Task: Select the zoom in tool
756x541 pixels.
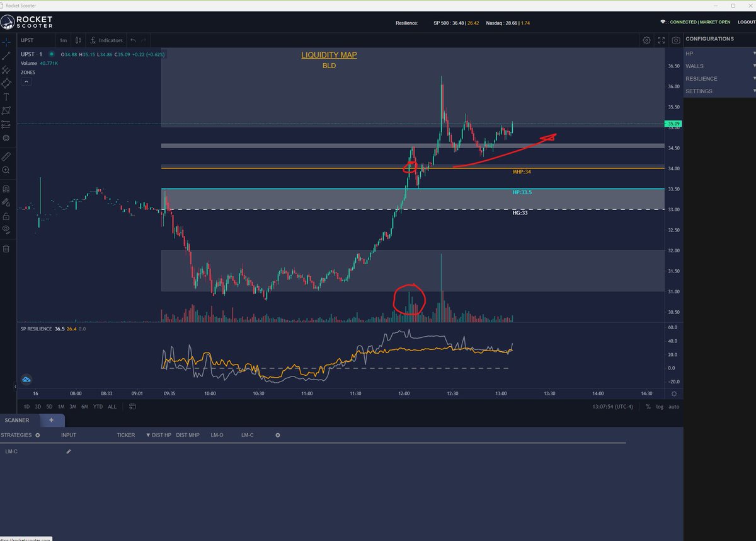Action: [x=6, y=170]
